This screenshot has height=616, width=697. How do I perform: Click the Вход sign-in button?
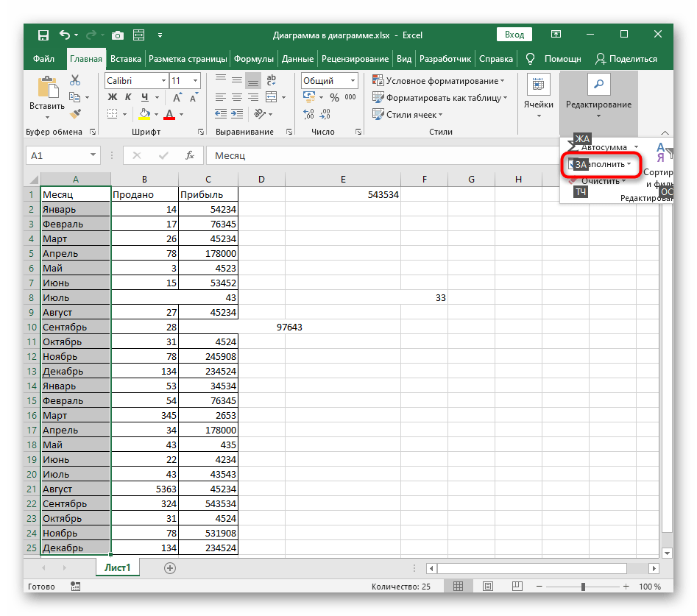pyautogui.click(x=515, y=35)
